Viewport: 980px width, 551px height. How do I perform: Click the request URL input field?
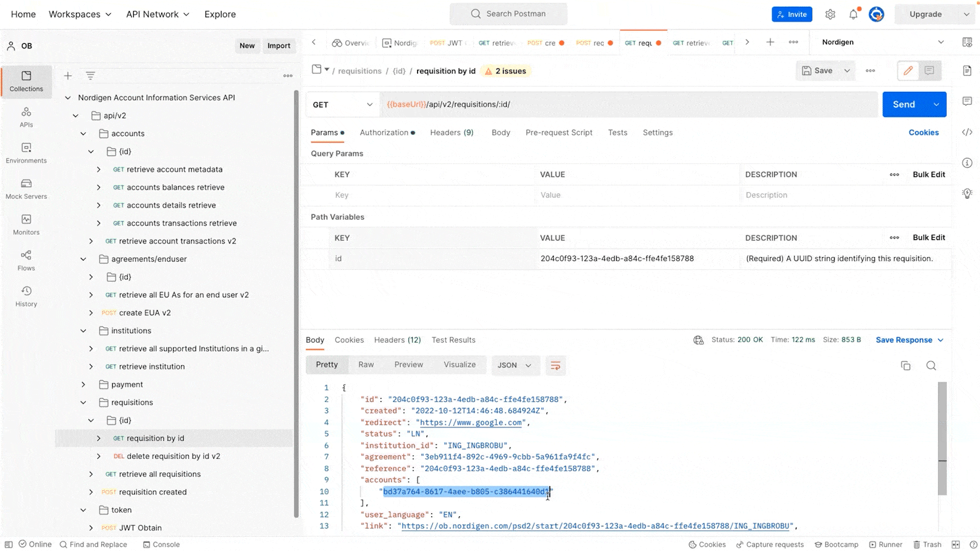coord(628,105)
